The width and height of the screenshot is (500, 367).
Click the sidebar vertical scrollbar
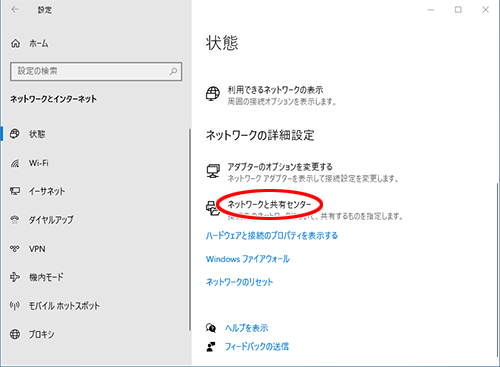click(190, 230)
